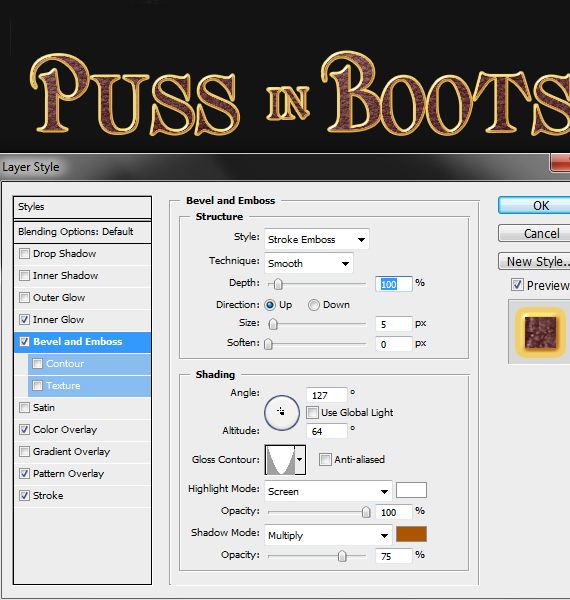570x600 pixels.
Task: Open the Shadow Mode dropdown showing Multiply
Action: pyautogui.click(x=328, y=535)
